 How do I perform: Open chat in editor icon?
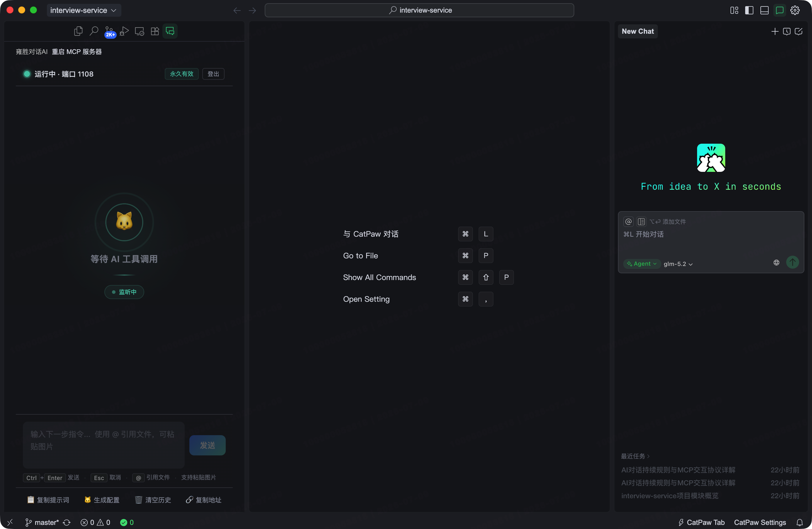799,31
